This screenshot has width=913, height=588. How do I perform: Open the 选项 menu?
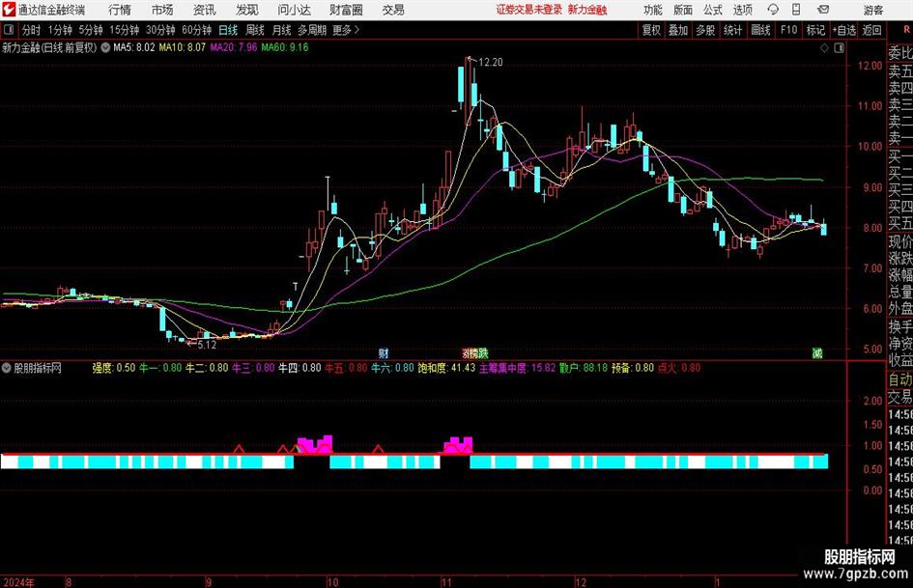[x=742, y=10]
